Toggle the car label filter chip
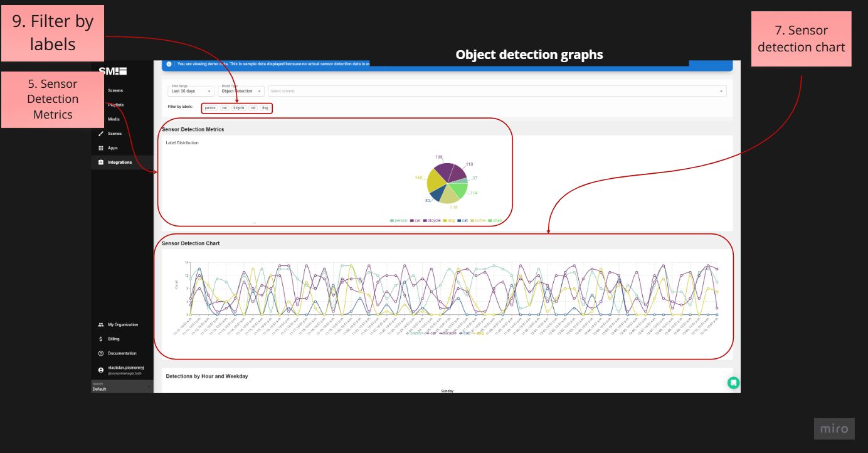This screenshot has width=868, height=453. 225,108
